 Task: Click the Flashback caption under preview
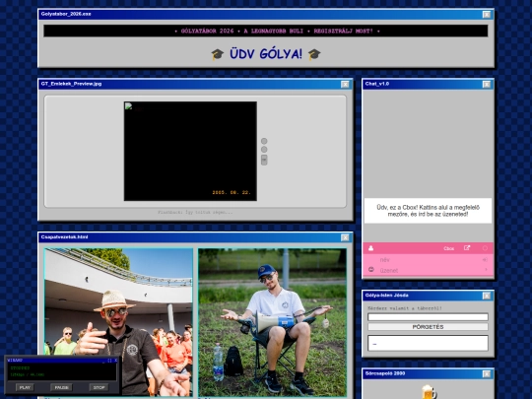click(195, 212)
